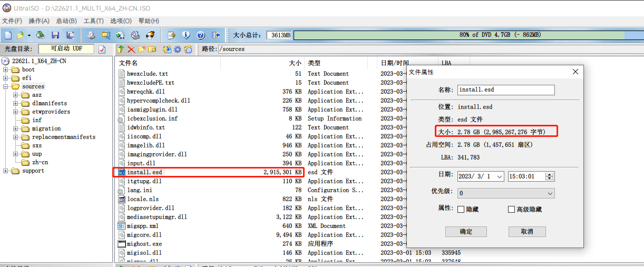Open the date picker dropdown 2023/3/1
Image resolution: width=644 pixels, height=267 pixels.
[500, 177]
